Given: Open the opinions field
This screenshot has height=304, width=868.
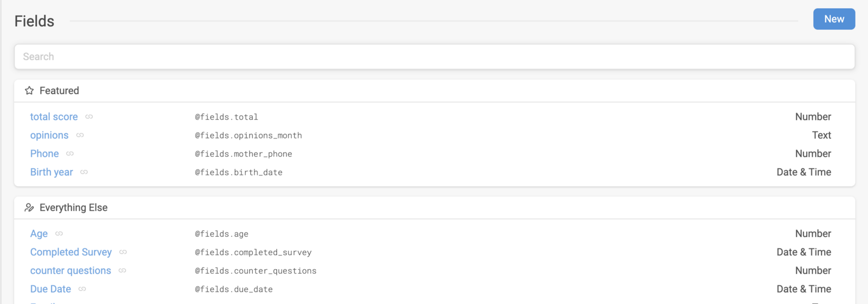Looking at the screenshot, I should coord(49,135).
